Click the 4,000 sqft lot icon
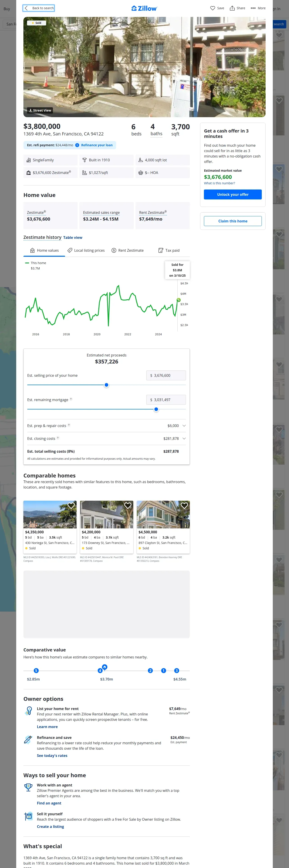Image resolution: width=289 pixels, height=868 pixels. coord(141,160)
